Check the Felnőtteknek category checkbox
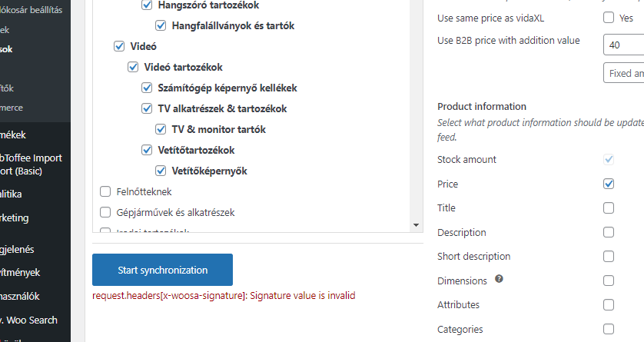This screenshot has height=342, width=644. 105,191
